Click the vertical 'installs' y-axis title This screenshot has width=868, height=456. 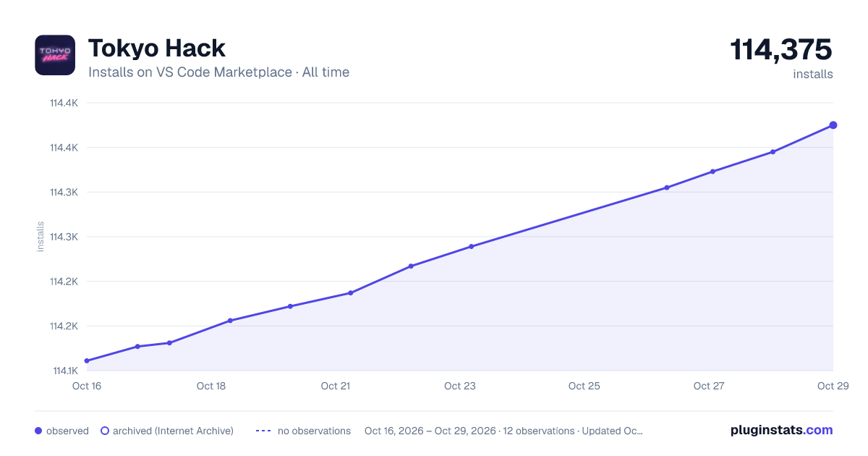pyautogui.click(x=41, y=237)
